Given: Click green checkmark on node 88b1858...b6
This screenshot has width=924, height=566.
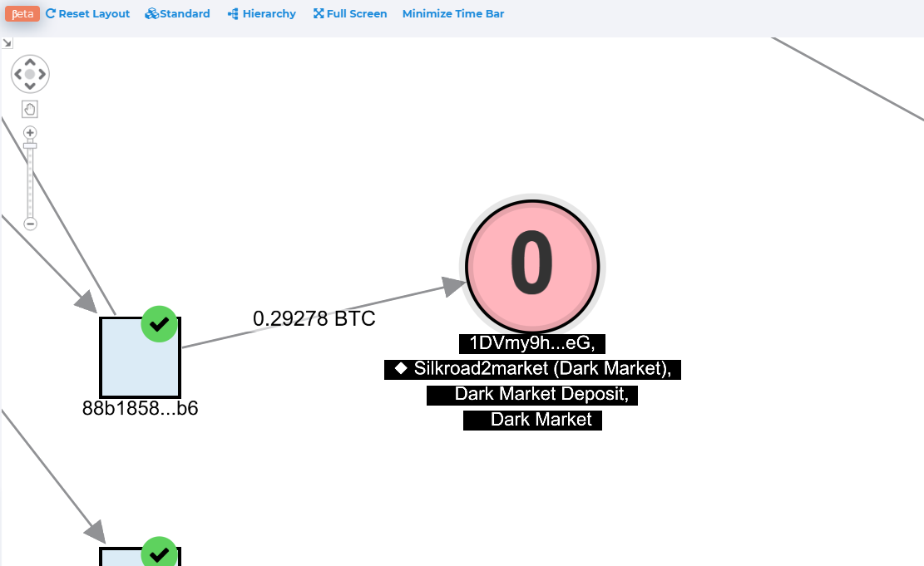Looking at the screenshot, I should coord(159,324).
